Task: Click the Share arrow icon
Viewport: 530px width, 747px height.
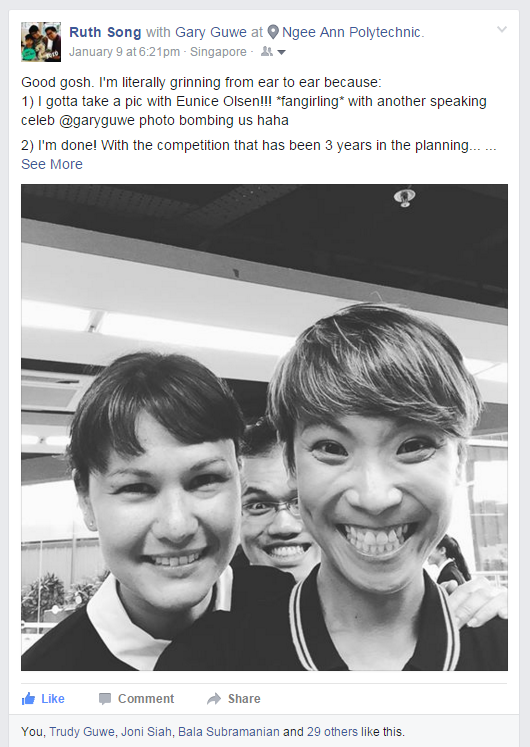Action: [214, 699]
